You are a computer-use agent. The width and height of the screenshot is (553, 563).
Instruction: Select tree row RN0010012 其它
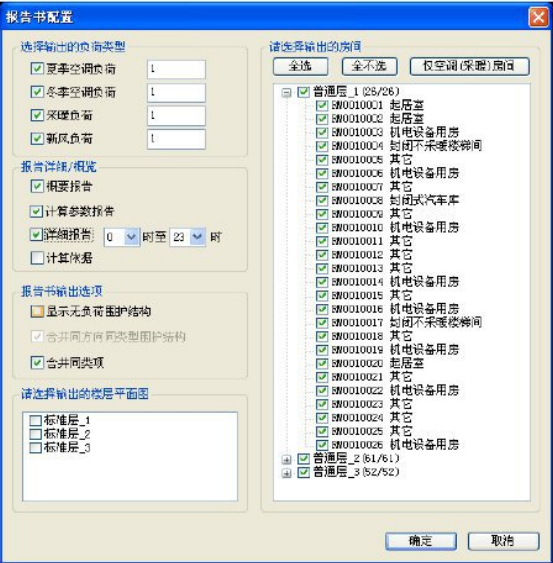click(372, 255)
